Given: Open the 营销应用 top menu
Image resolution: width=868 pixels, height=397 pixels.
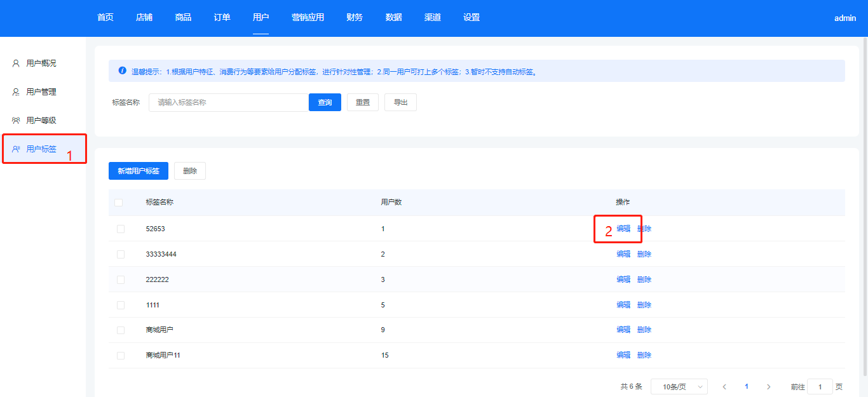Looking at the screenshot, I should pyautogui.click(x=308, y=18).
